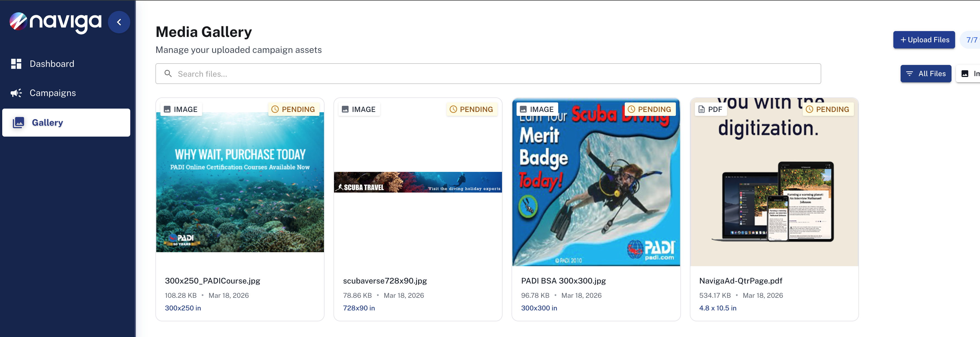Click the Naviga logo
This screenshot has width=980, height=337.
pos(56,22)
